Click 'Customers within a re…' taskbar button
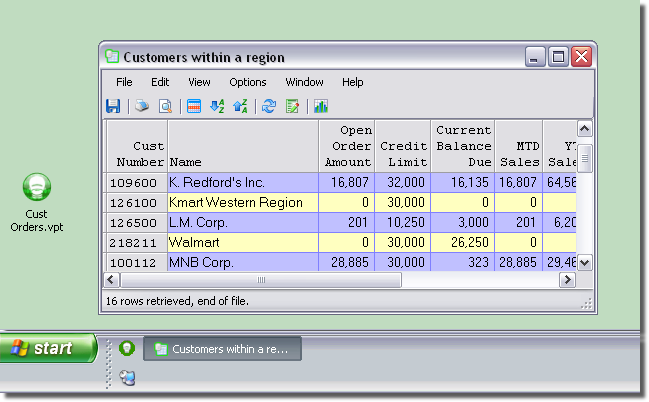 [x=222, y=349]
